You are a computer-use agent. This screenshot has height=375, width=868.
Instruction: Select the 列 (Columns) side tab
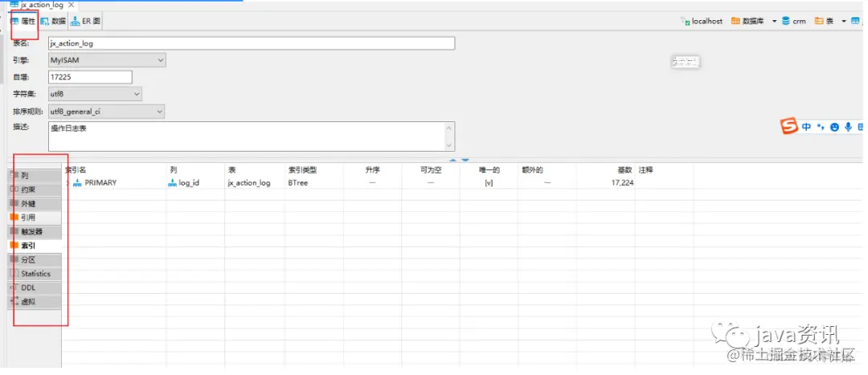pyautogui.click(x=35, y=176)
